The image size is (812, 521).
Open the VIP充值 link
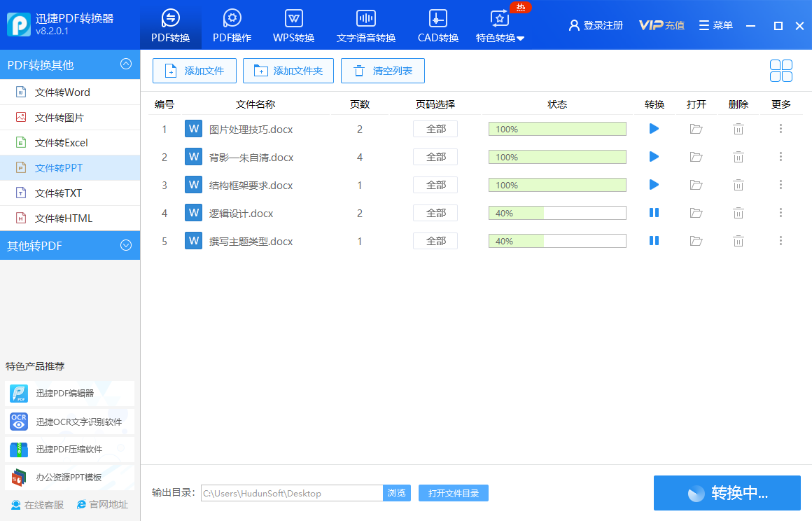point(661,25)
